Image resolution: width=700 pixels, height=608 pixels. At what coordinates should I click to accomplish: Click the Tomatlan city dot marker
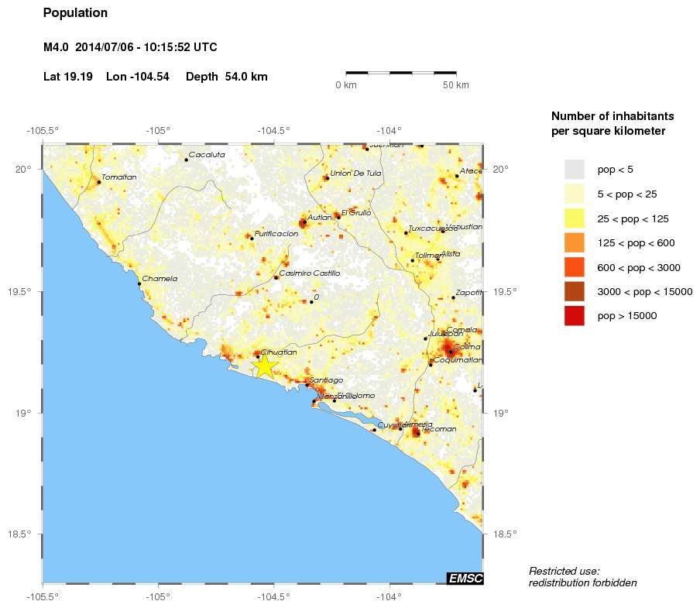(99, 182)
